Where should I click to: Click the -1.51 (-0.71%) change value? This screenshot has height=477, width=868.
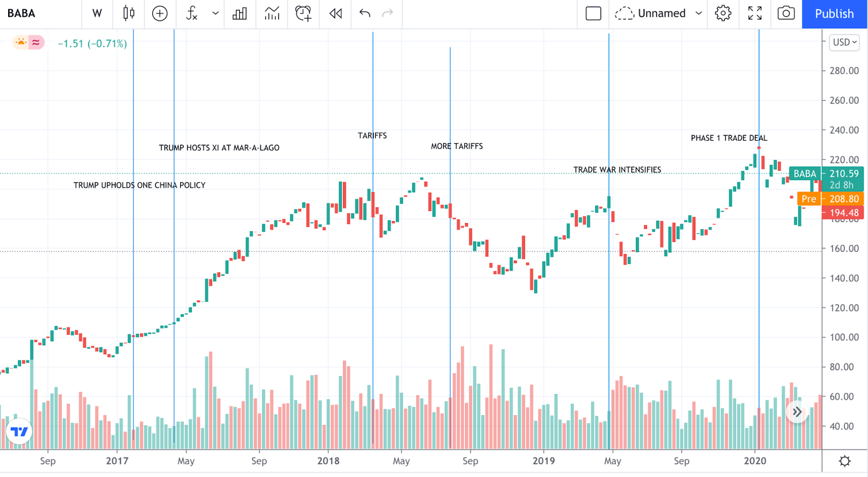(92, 43)
